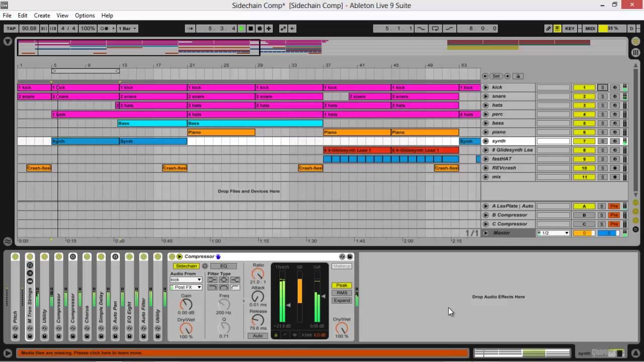The width and height of the screenshot is (644, 362).
Task: Open the 1 Bar quantization dropdown
Action: click(x=127, y=29)
